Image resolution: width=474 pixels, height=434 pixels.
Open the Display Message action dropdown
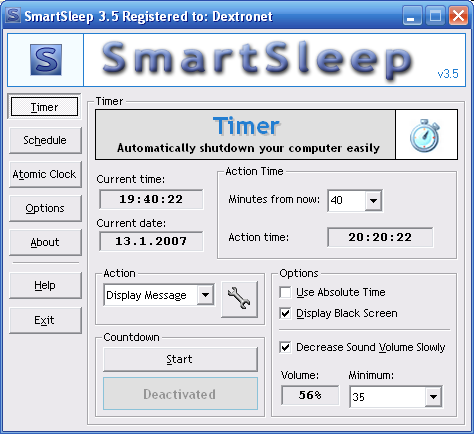point(205,295)
